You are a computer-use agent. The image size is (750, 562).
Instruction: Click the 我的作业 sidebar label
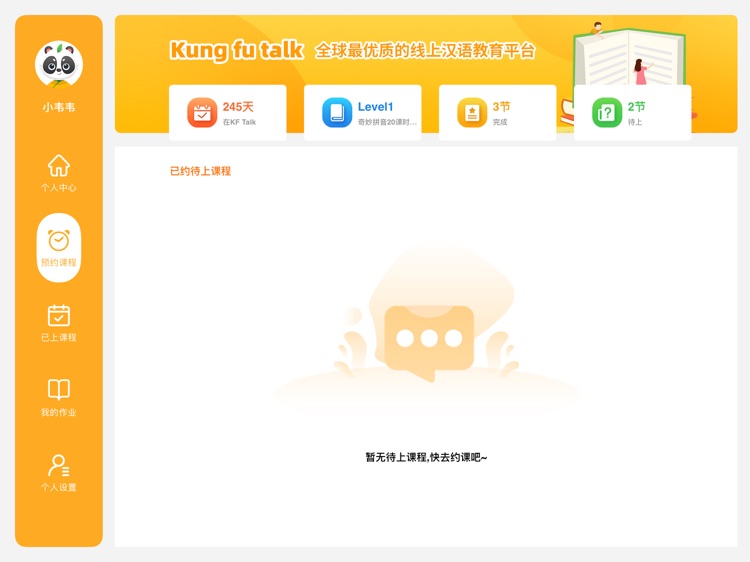pos(59,412)
